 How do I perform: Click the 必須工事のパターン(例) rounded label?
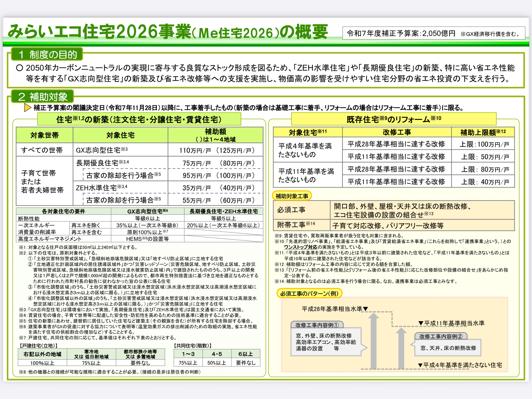click(x=309, y=294)
